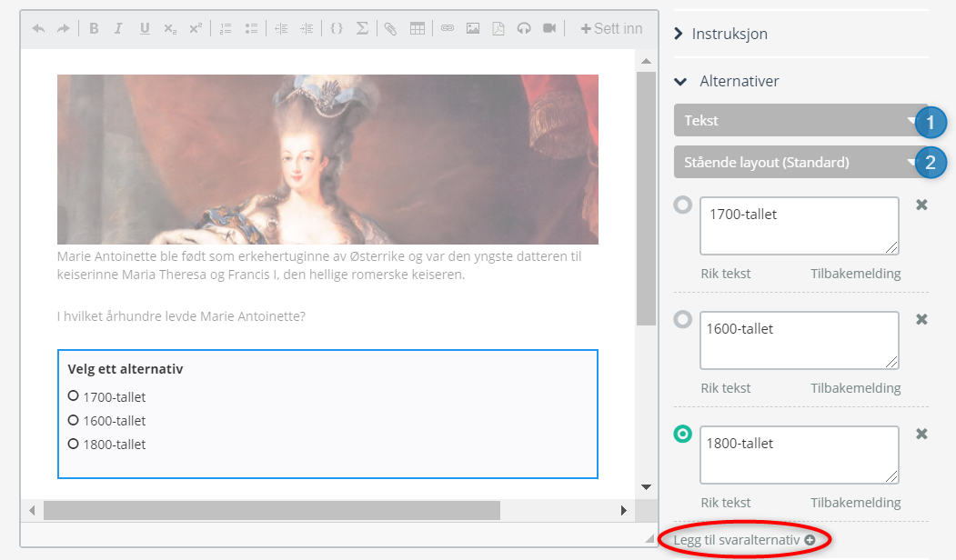Mark 1600-tallet as the correct answer
The height and width of the screenshot is (560, 956).
pyautogui.click(x=683, y=319)
